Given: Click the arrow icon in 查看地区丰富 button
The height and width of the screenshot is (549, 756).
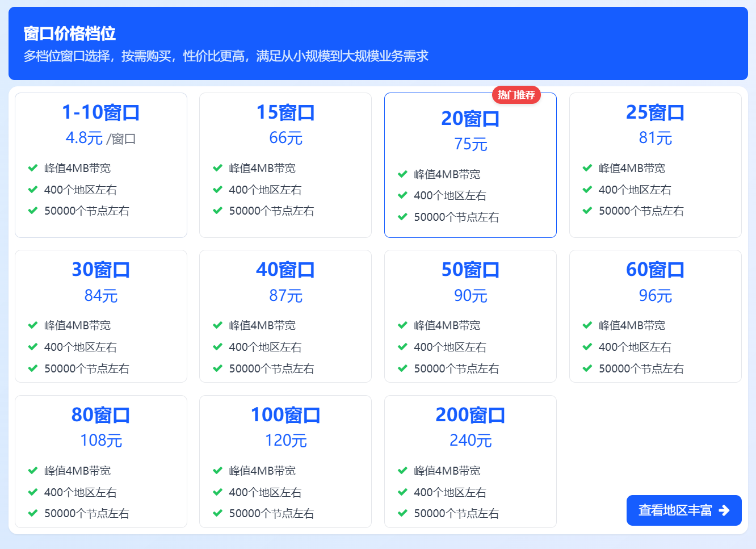Looking at the screenshot, I should pos(724,510).
